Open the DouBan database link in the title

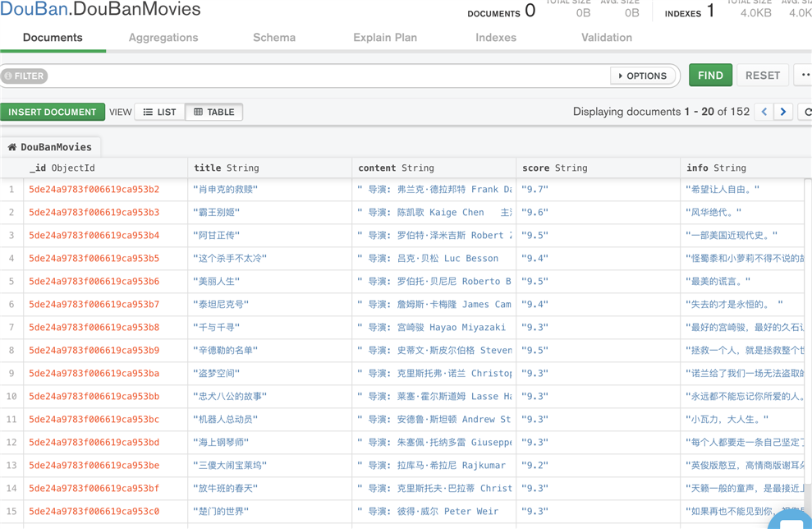click(34, 9)
